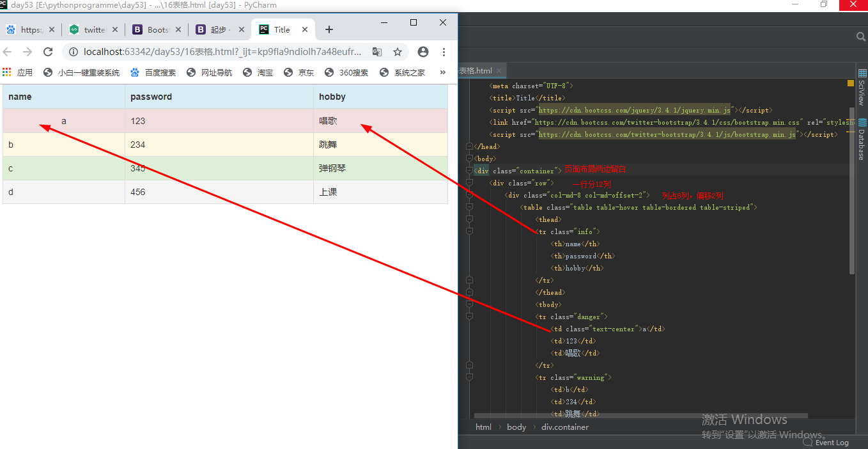Open the Database tool window
Viewport: 868px width, 449px height.
862,139
